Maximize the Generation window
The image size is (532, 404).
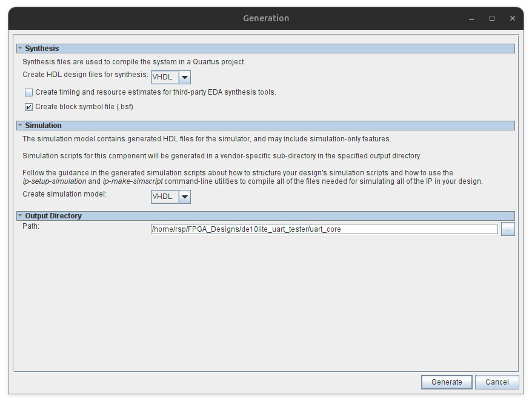pos(492,19)
